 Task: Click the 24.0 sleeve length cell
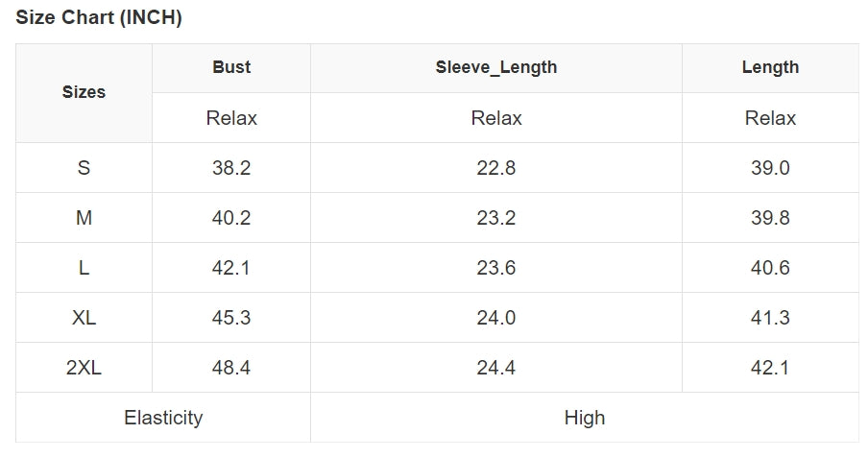click(x=495, y=318)
